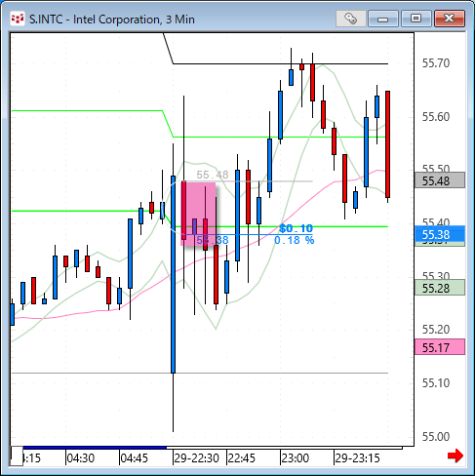Click the $0.10 measurement text

click(x=296, y=228)
